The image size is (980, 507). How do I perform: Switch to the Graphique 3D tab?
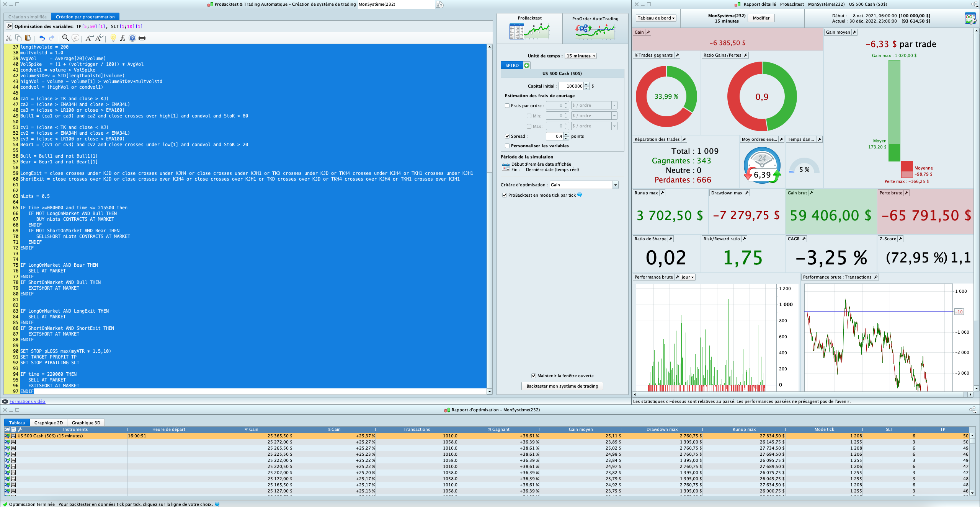[x=86, y=423]
